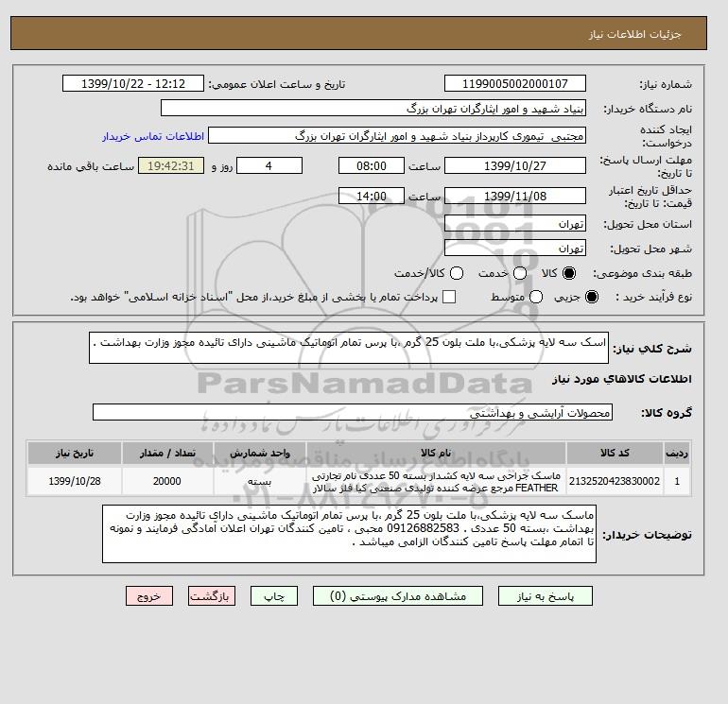Click the need date cell 1399/10/28
728x704 pixels.
pos(75,481)
